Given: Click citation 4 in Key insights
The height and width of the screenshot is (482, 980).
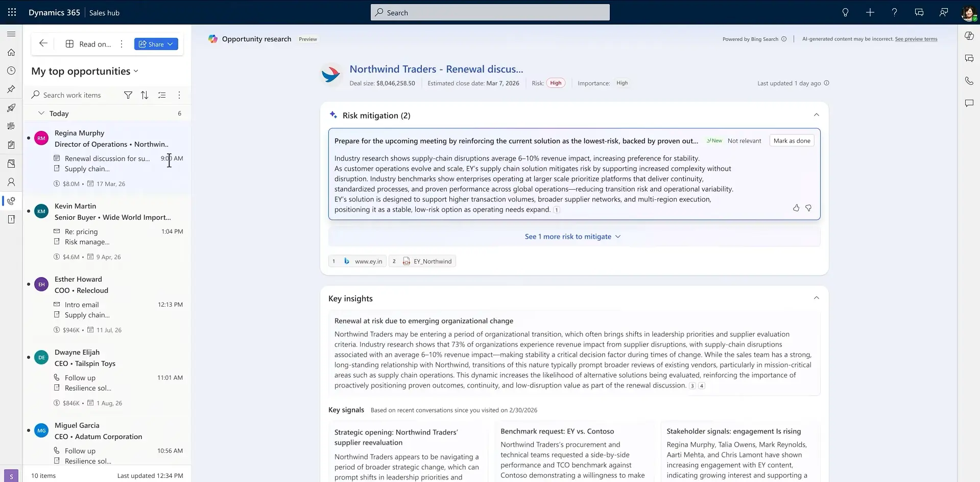Looking at the screenshot, I should pos(702,386).
